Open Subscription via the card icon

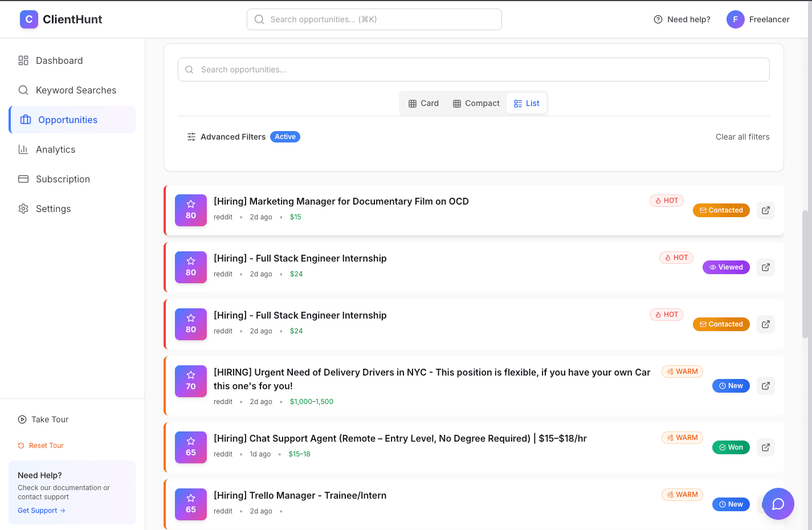(23, 179)
